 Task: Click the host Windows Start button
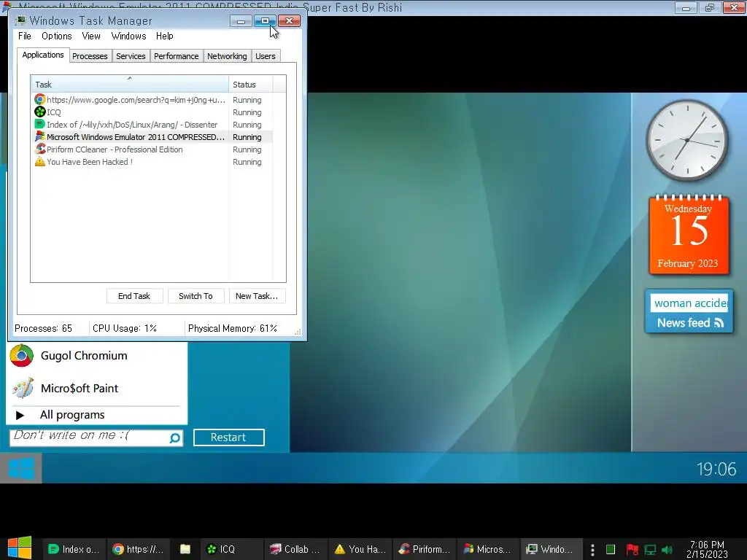(x=20, y=548)
